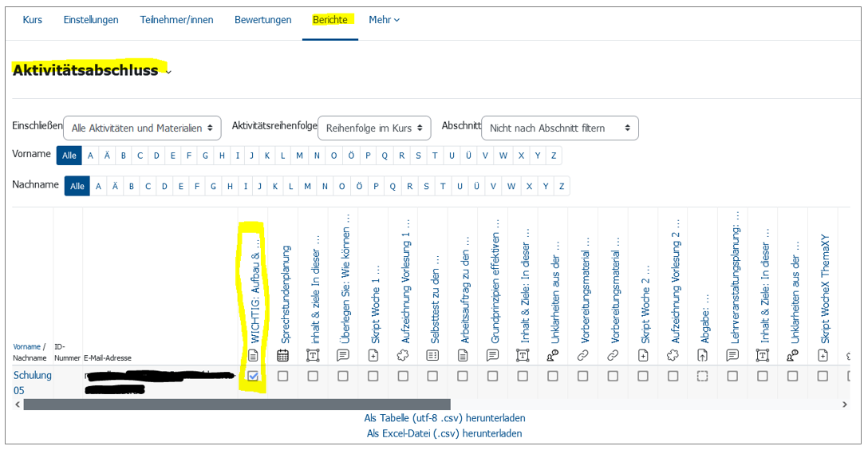This screenshot has height=450, width=868.
Task: Toggle Sprechstundenplanung completion checkbox for Schulung 05
Action: point(283,376)
